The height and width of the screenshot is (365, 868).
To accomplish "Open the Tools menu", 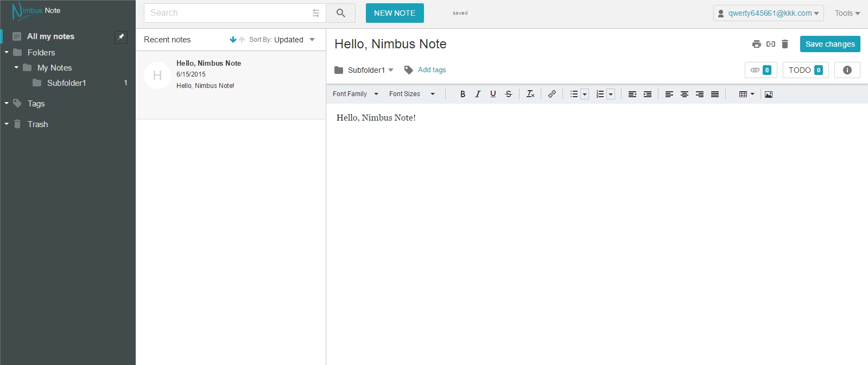I will tap(847, 13).
